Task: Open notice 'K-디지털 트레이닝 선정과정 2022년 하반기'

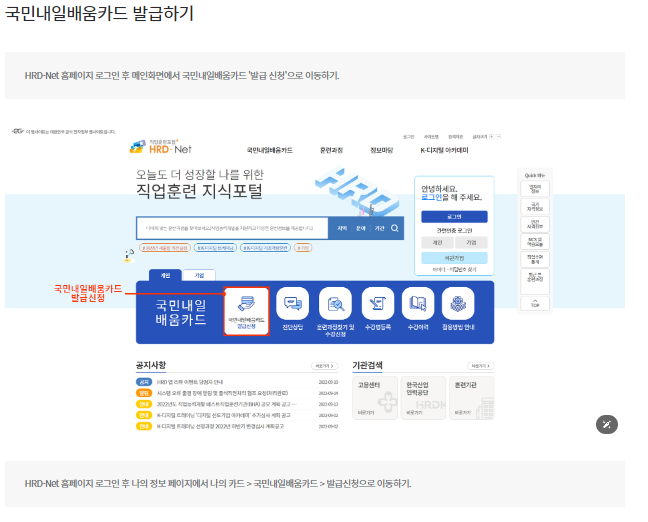Action: [220, 426]
